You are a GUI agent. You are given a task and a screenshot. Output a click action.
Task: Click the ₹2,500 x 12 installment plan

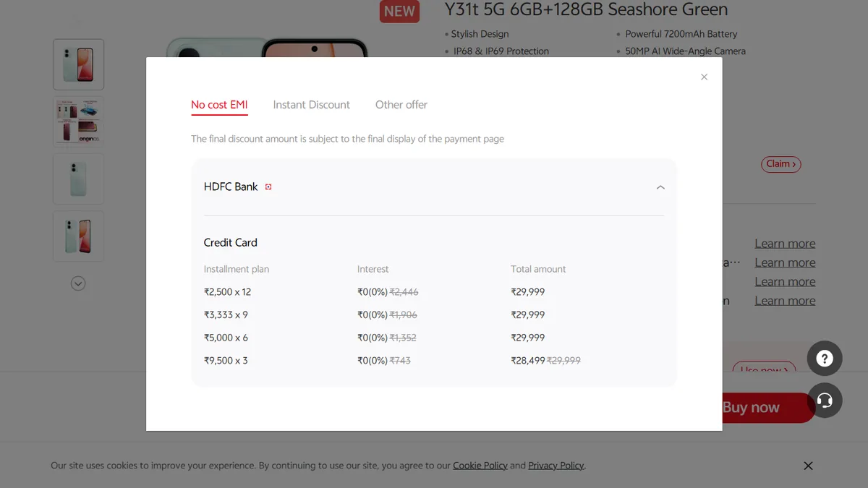[228, 292]
